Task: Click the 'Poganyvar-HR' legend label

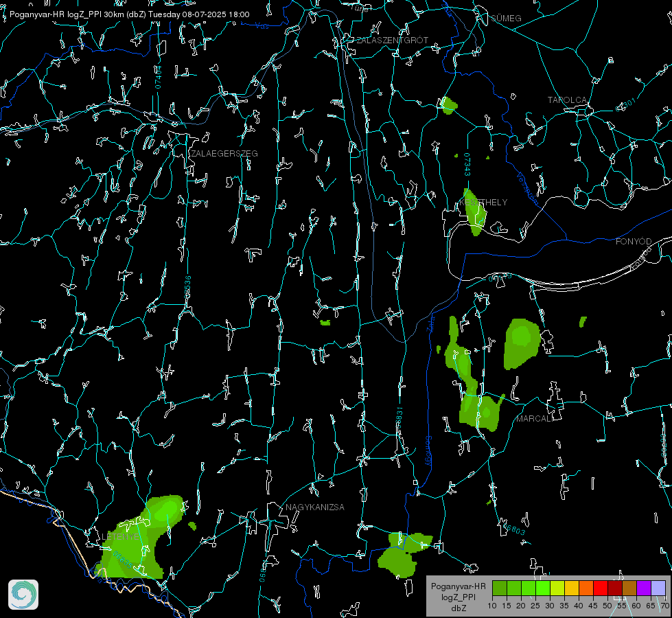Action: [458, 586]
